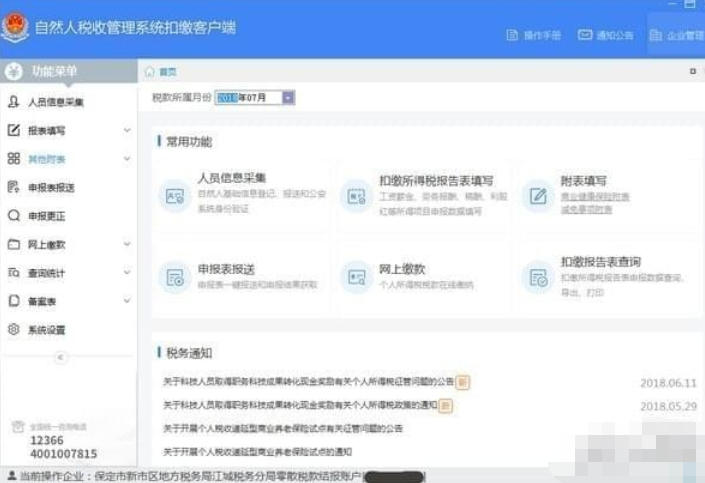The height and width of the screenshot is (483, 705).
Task: Click the 功能菜单 header circle icon
Action: tap(14, 71)
